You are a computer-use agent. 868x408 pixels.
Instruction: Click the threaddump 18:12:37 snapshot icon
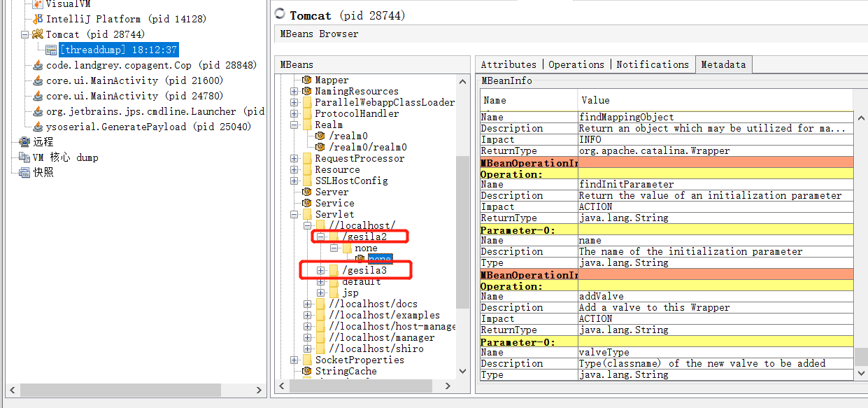tap(51, 50)
